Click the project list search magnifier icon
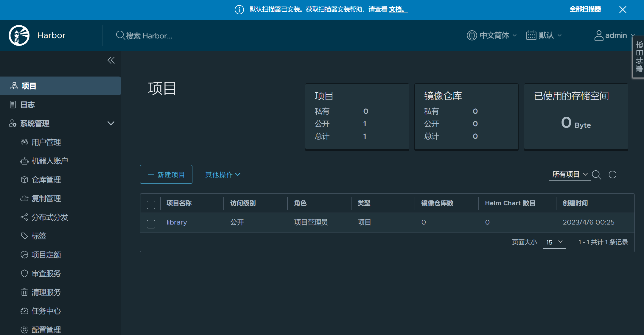The width and height of the screenshot is (644, 335). tap(596, 175)
